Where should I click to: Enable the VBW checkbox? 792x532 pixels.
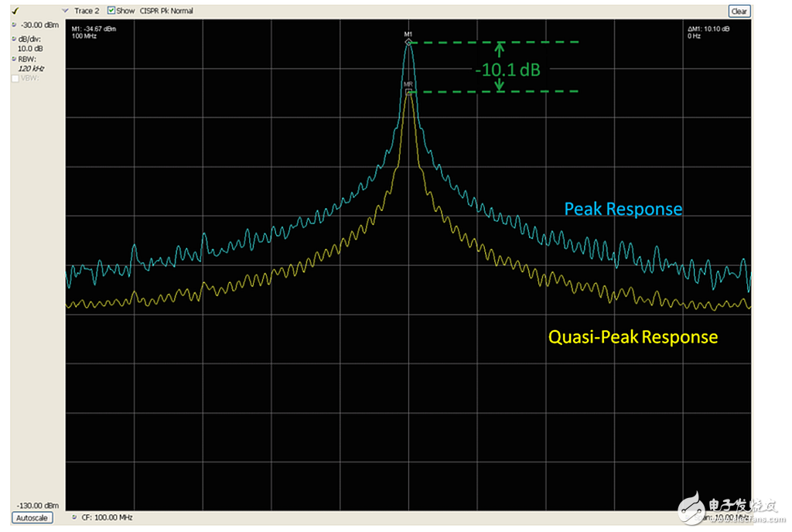click(15, 78)
